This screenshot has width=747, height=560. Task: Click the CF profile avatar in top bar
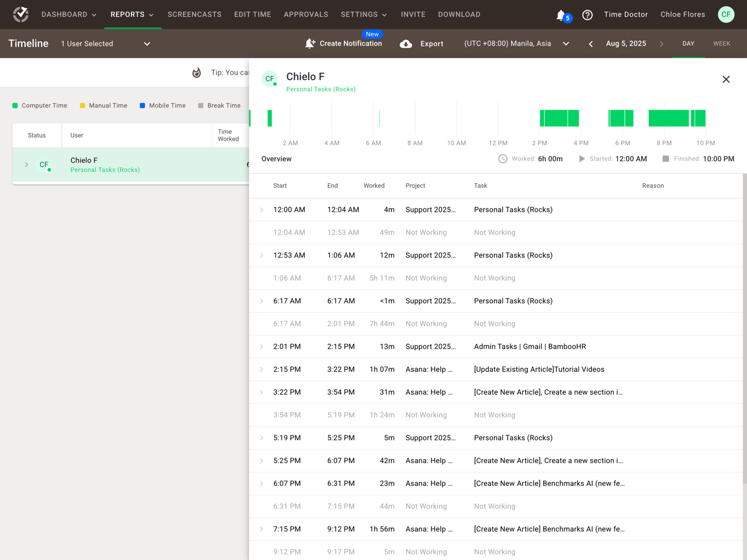[726, 14]
